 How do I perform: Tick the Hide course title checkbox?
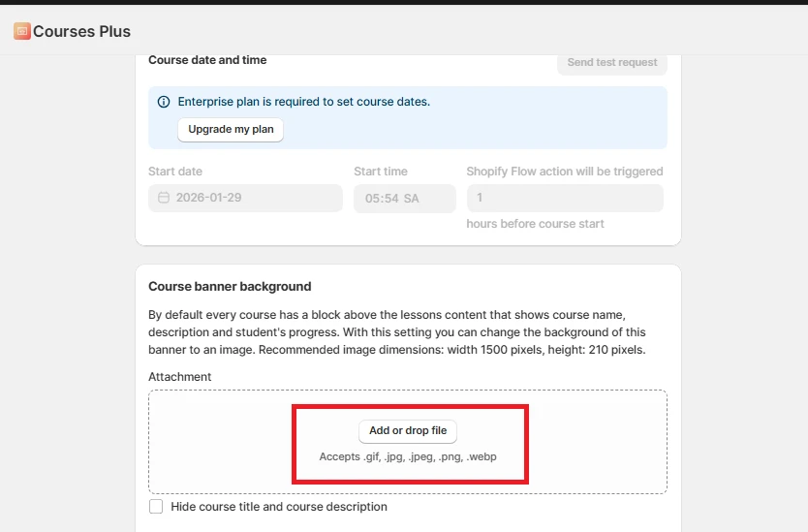tap(156, 507)
